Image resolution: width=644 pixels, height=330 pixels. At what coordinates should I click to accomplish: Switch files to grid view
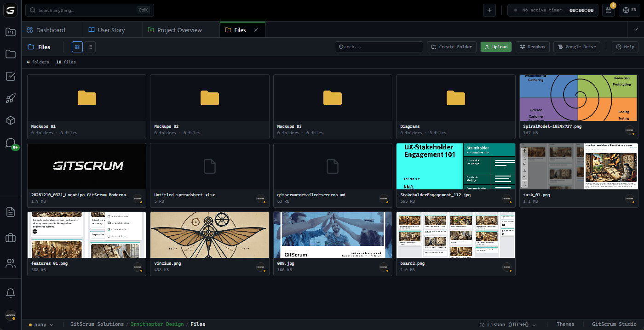click(x=77, y=46)
